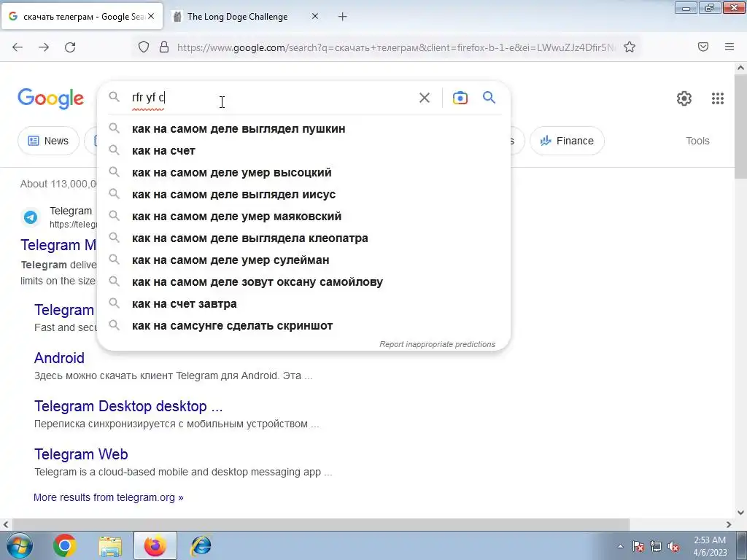Choose suggestion как на счет

[x=303, y=150]
